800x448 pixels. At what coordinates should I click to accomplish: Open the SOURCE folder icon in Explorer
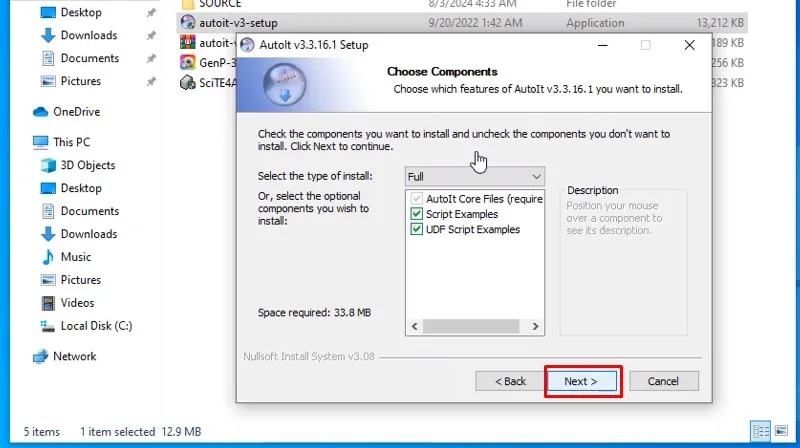click(x=188, y=4)
